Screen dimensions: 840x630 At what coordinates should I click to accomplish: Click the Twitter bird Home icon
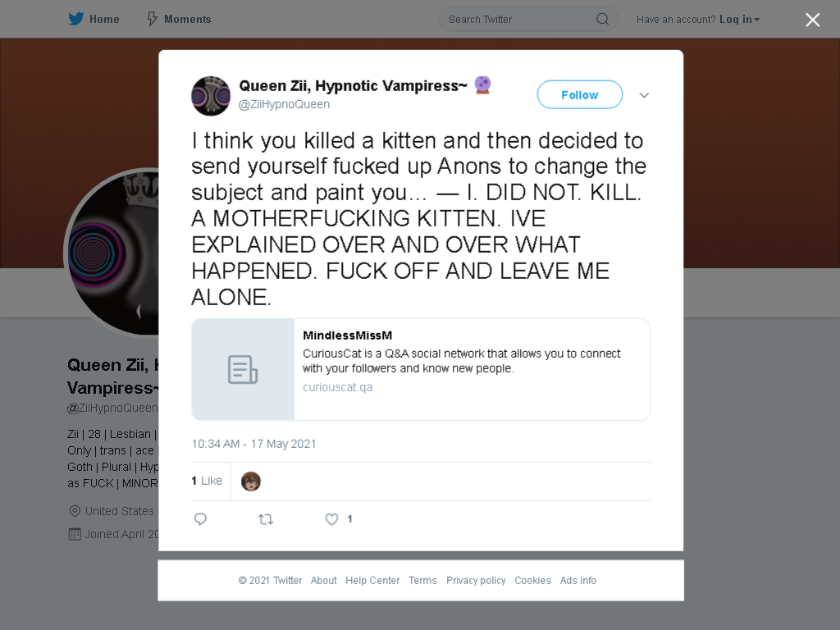[x=76, y=20]
